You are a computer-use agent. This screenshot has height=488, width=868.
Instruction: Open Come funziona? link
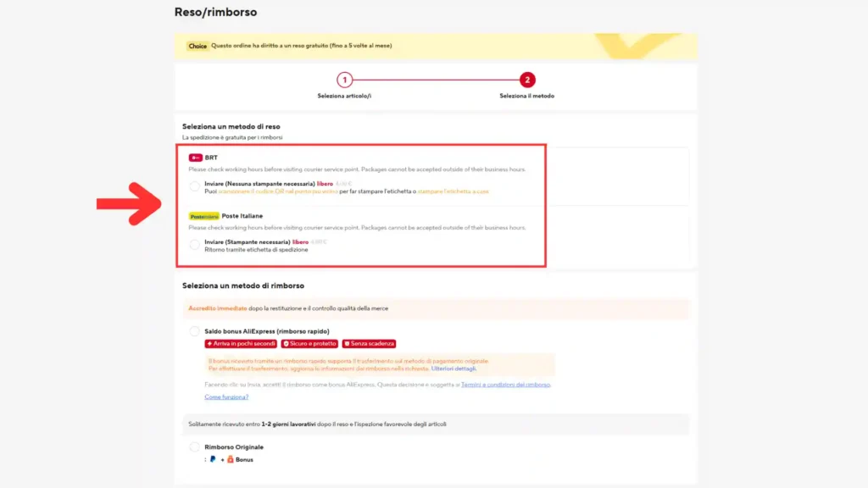[x=226, y=396]
